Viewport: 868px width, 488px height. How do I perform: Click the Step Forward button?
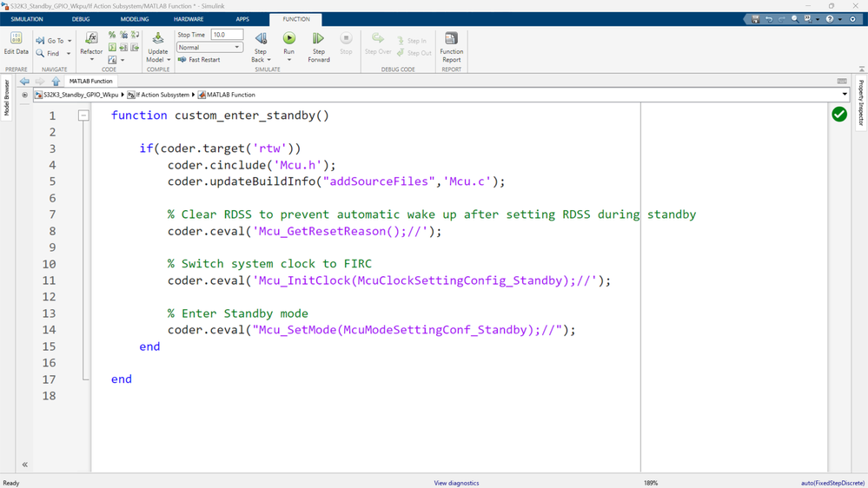[x=318, y=45]
